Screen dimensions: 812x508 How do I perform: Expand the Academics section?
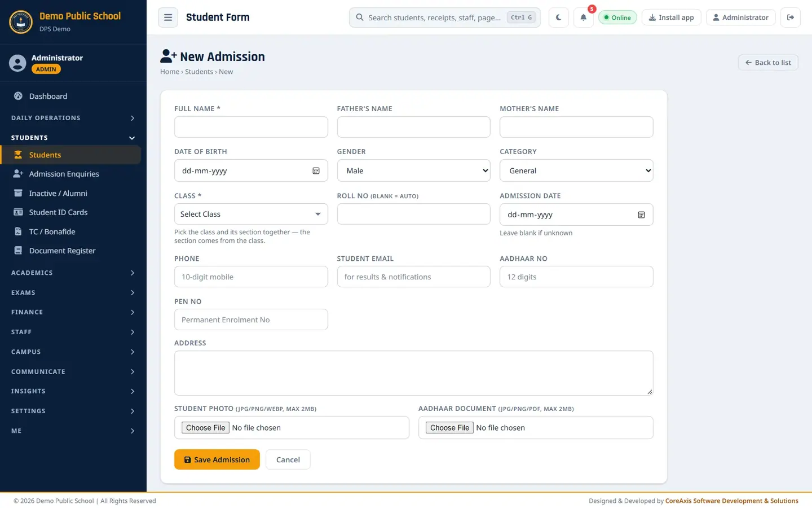(x=73, y=273)
